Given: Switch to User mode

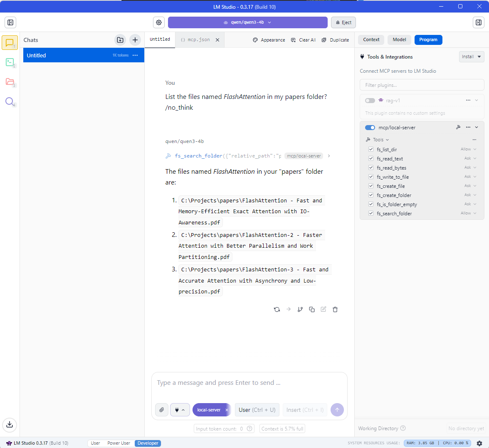Looking at the screenshot, I should [x=96, y=443].
